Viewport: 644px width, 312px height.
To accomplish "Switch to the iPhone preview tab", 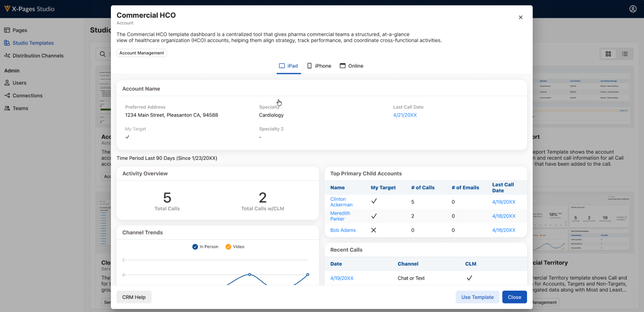I will 319,66.
